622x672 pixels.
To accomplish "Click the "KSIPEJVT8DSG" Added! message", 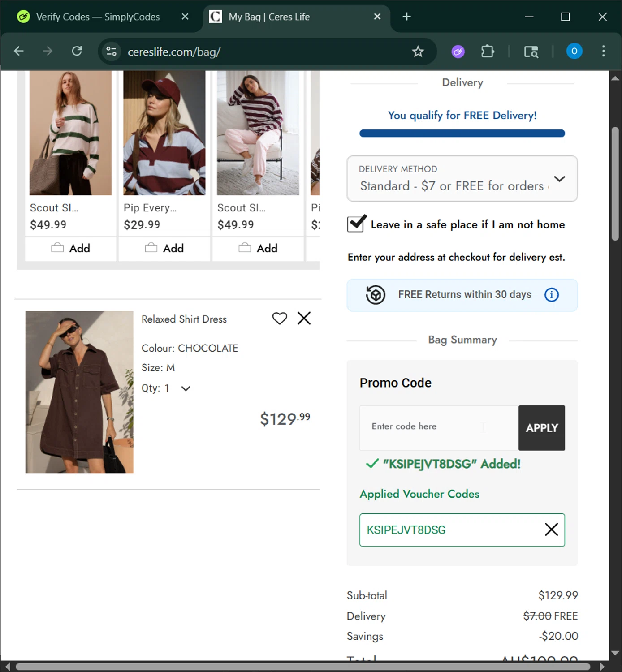I will (x=443, y=464).
